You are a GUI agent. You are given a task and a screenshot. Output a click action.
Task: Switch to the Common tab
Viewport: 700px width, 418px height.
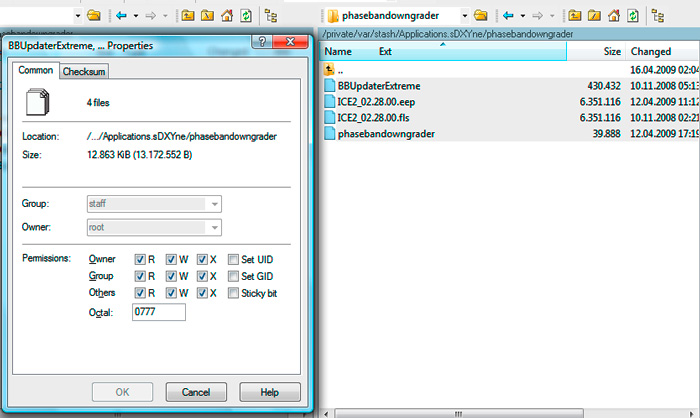[x=36, y=70]
